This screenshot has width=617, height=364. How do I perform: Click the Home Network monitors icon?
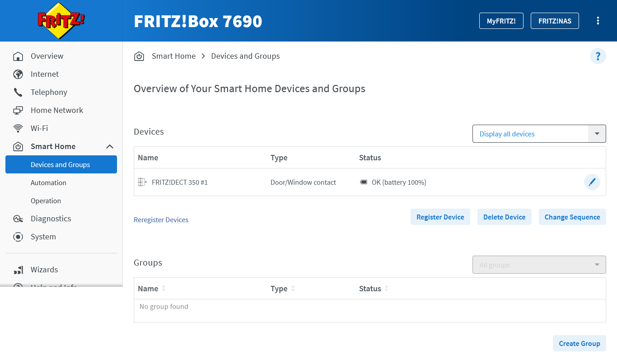click(x=18, y=110)
